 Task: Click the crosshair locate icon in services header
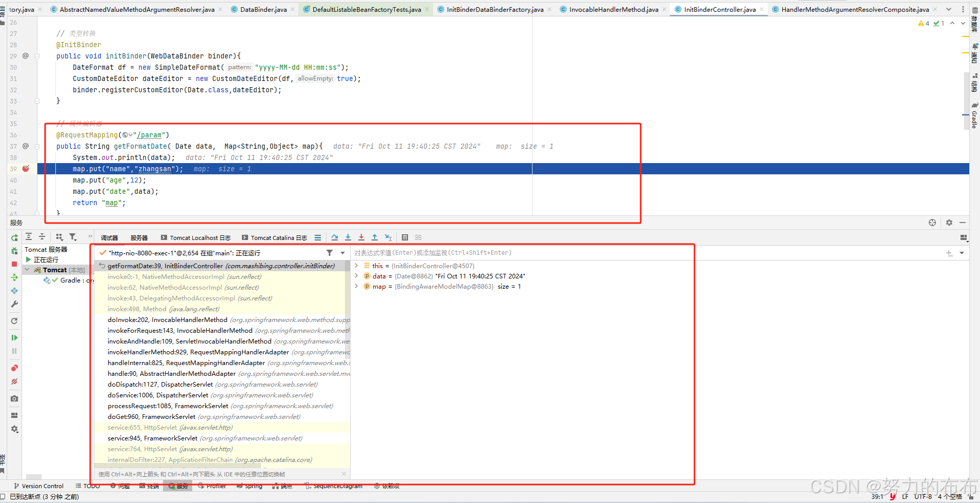point(932,223)
